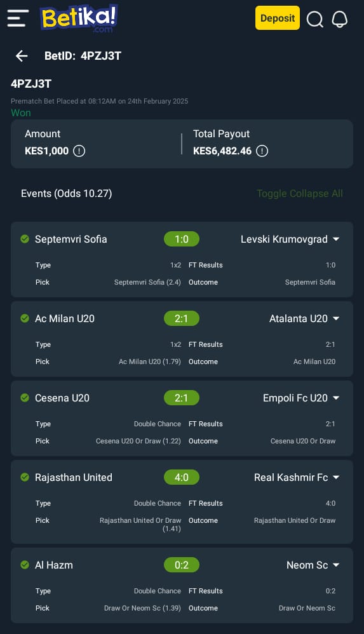The height and width of the screenshot is (634, 364).
Task: Select the Cesena U20 team name
Action: point(62,398)
